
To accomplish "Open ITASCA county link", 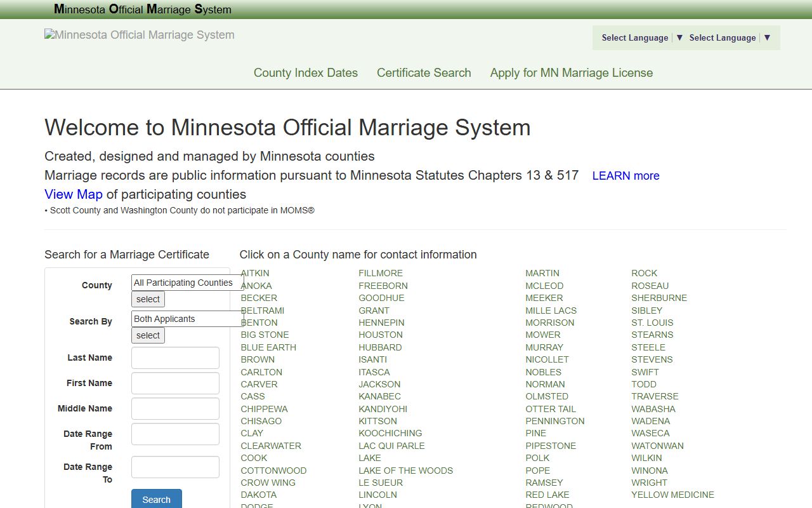I will point(374,372).
